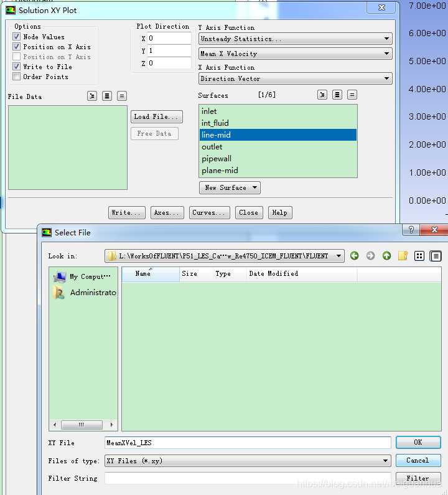Click File Data select-all icon

(107, 96)
